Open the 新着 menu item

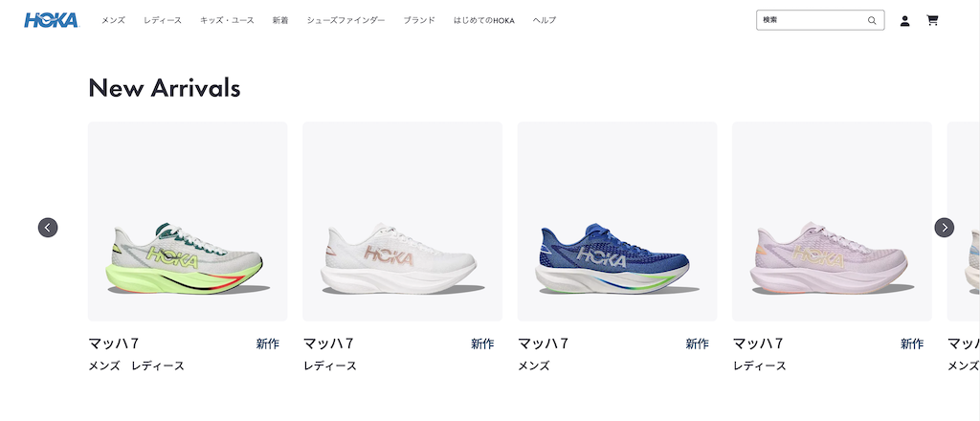tap(280, 21)
